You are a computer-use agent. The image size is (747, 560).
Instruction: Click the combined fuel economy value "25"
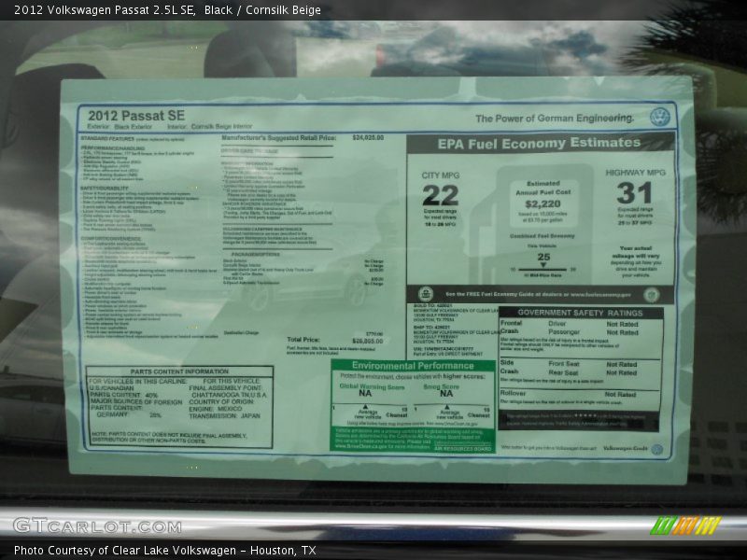[x=543, y=257]
